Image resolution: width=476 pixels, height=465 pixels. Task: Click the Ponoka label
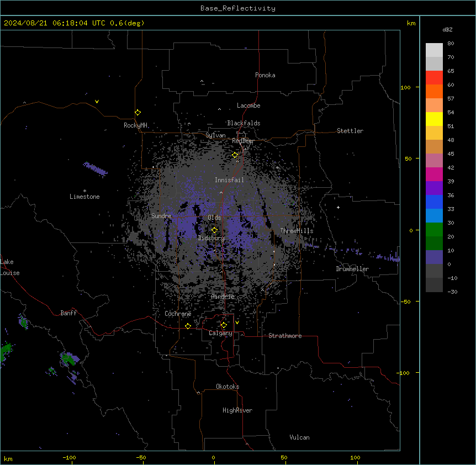pos(265,75)
